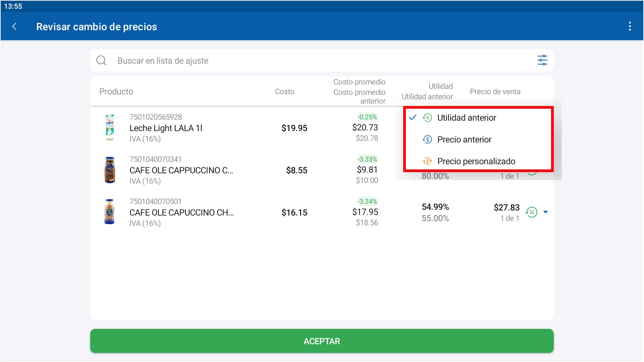Click the Leche Light LALA product image
Screen dimensions: 644x362
110,128
